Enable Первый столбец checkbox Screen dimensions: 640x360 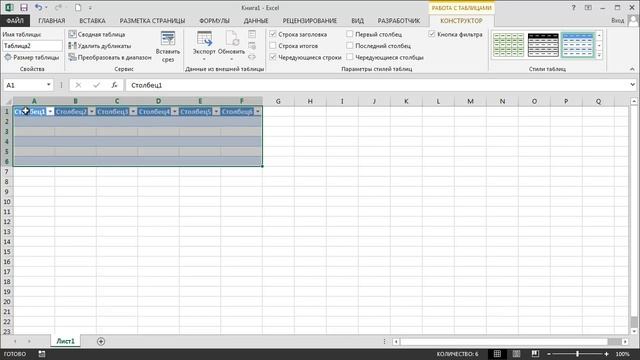350,34
